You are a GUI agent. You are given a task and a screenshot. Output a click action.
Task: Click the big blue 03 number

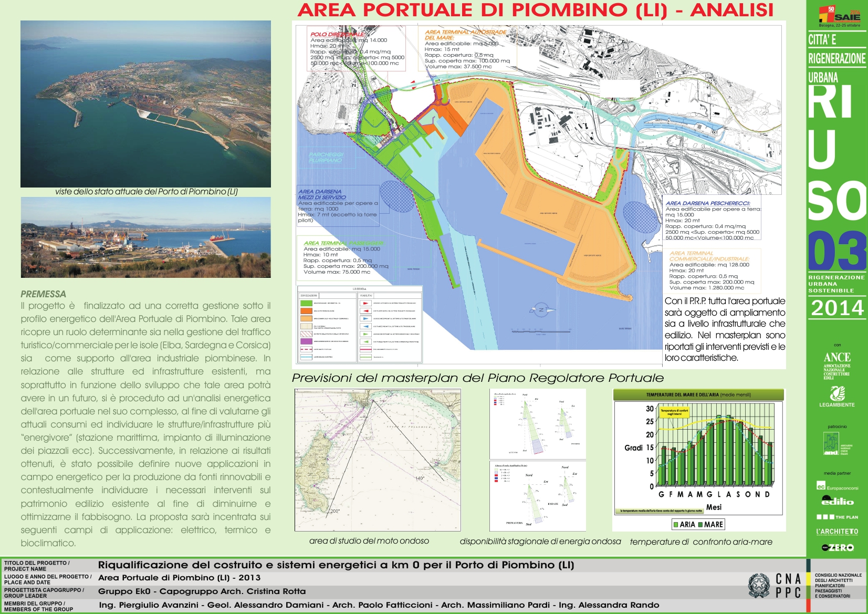pos(837,251)
